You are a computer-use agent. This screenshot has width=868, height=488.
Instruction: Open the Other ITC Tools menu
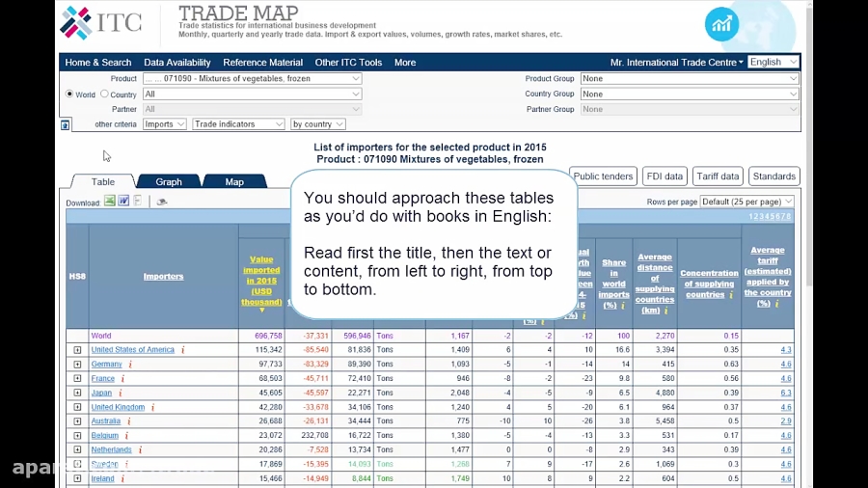[348, 63]
